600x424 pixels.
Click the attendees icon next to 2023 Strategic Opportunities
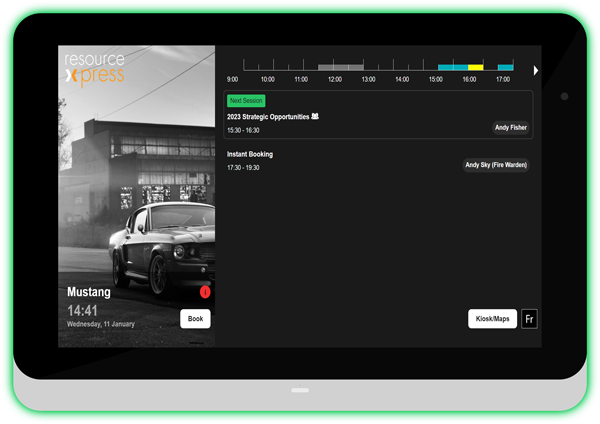(315, 116)
